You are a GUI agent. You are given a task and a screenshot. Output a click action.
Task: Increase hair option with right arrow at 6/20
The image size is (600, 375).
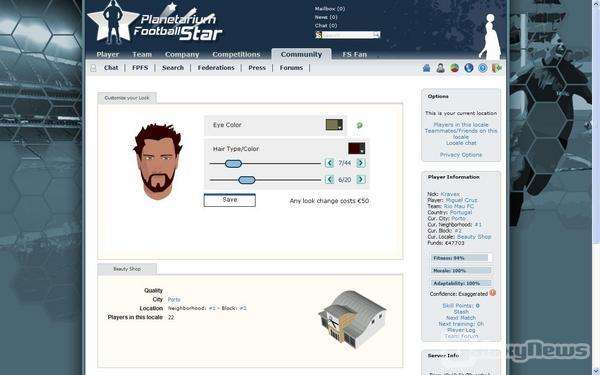click(x=360, y=179)
